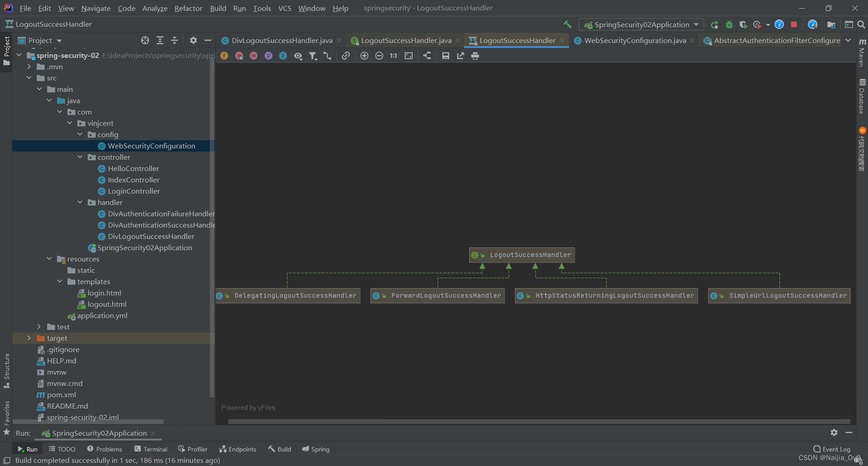The height and width of the screenshot is (466, 868).
Task: Open the Spring tool window
Action: click(316, 449)
